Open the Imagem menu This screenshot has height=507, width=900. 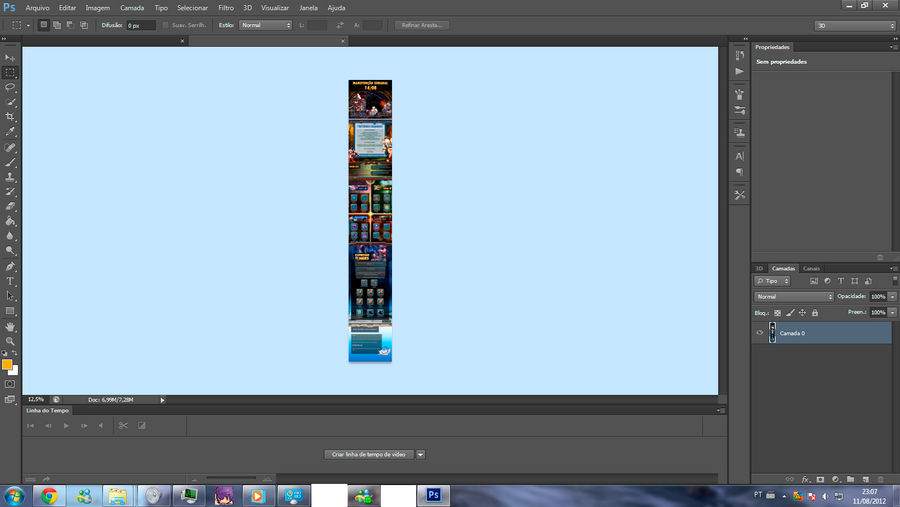click(98, 8)
